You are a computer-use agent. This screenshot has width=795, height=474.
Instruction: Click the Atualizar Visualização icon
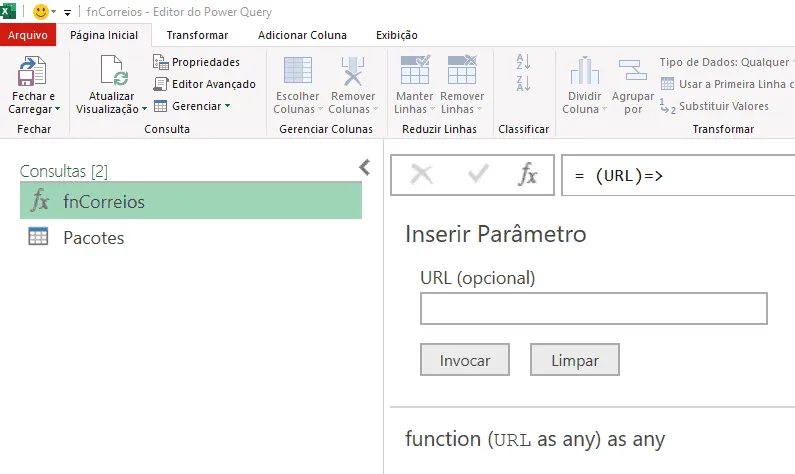point(114,70)
